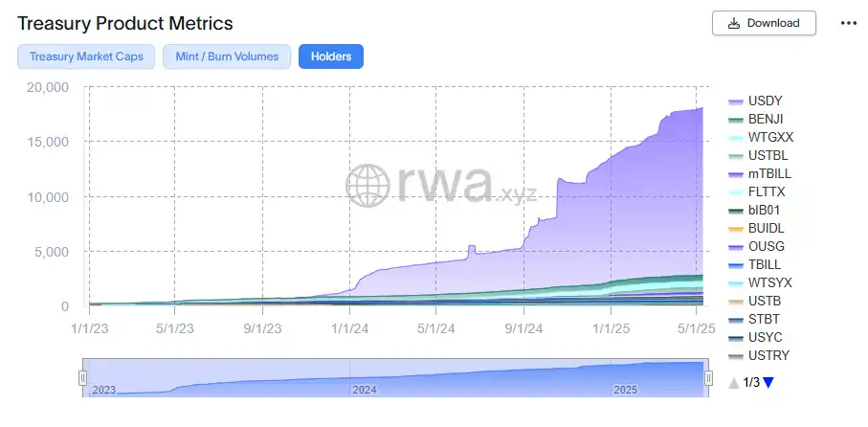Screen dimensions: 868x427
Task: Open the three-dot more options menu
Action: pyautogui.click(x=848, y=23)
